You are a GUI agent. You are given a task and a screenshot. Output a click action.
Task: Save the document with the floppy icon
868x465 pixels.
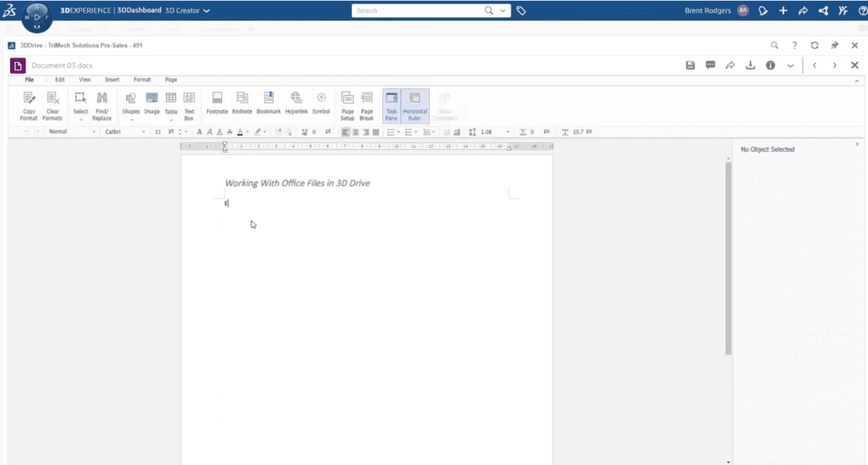click(x=690, y=65)
